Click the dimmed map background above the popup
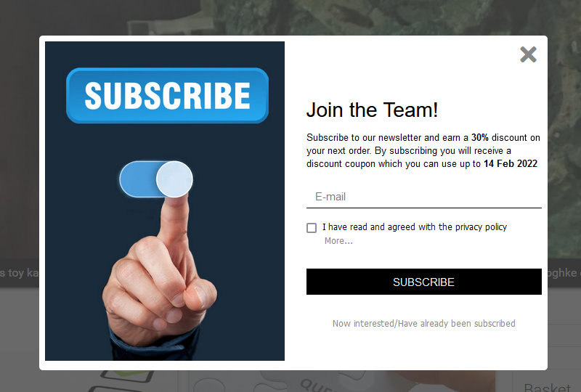The height and width of the screenshot is (392, 581). pos(290,17)
